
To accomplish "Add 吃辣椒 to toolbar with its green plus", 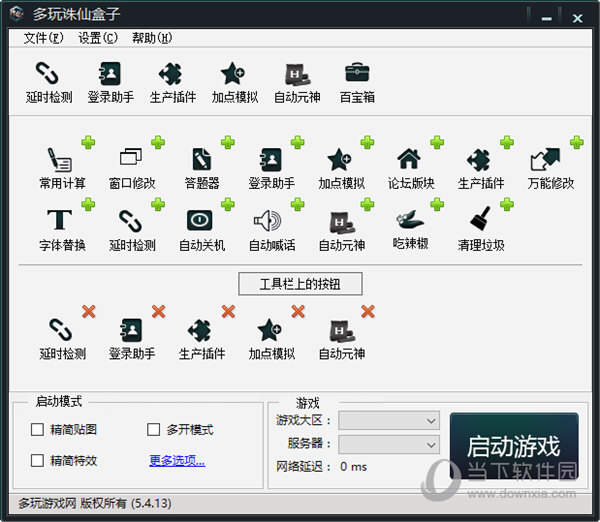I will click(437, 204).
